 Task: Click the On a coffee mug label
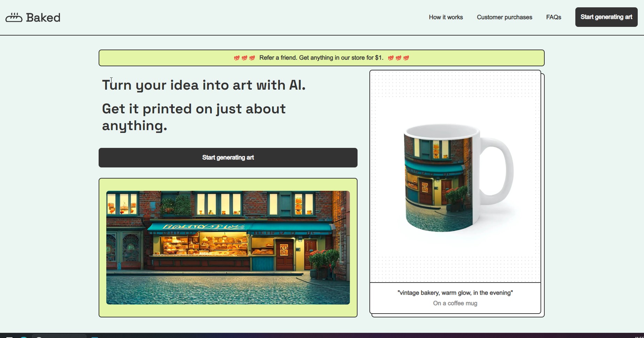(455, 303)
